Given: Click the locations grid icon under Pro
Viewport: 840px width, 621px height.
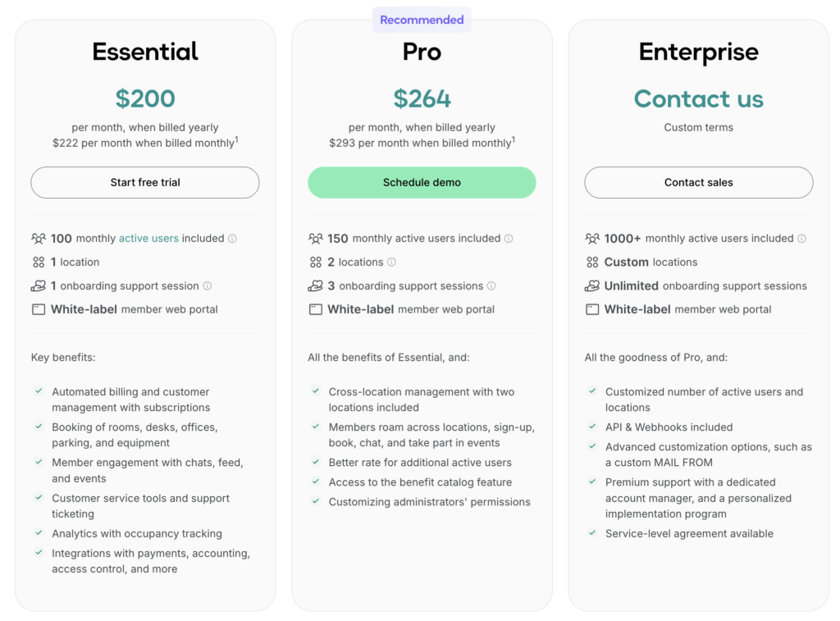Looking at the screenshot, I should pos(316,262).
